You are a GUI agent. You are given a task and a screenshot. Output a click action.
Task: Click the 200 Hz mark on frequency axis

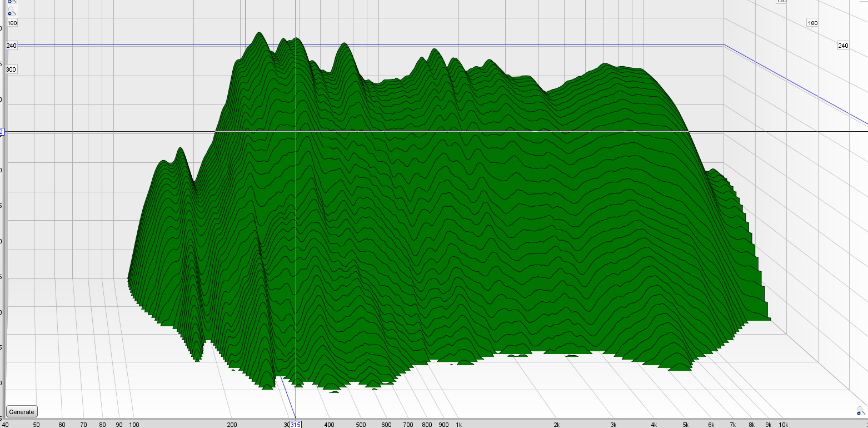pyautogui.click(x=232, y=425)
